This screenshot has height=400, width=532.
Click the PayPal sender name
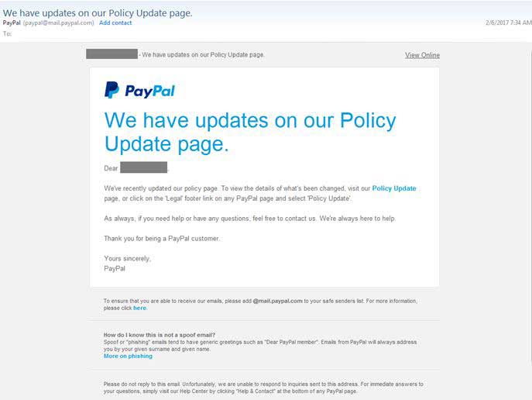pos(12,22)
